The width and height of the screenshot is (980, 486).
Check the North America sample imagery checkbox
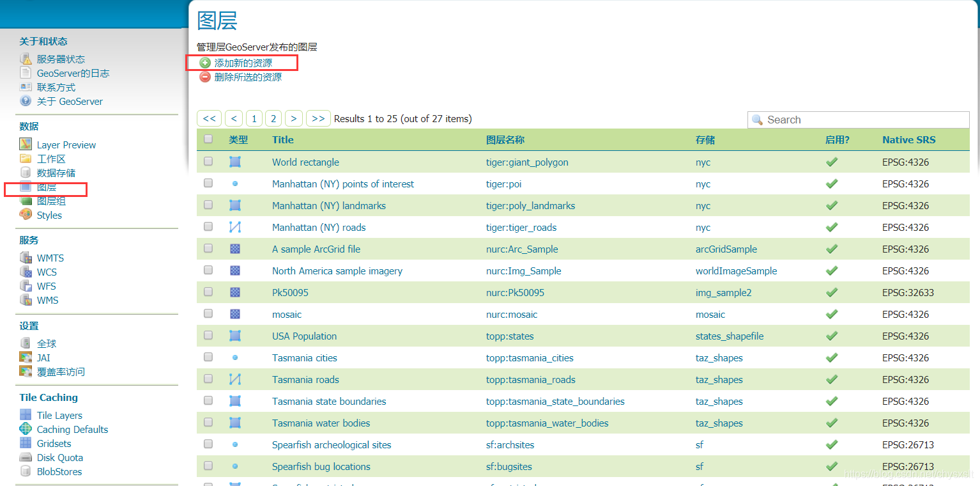coord(208,270)
